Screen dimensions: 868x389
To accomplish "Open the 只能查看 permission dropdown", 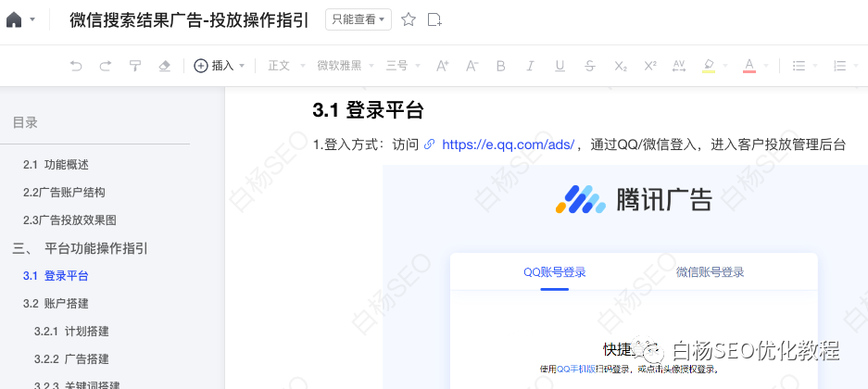I will (x=359, y=20).
